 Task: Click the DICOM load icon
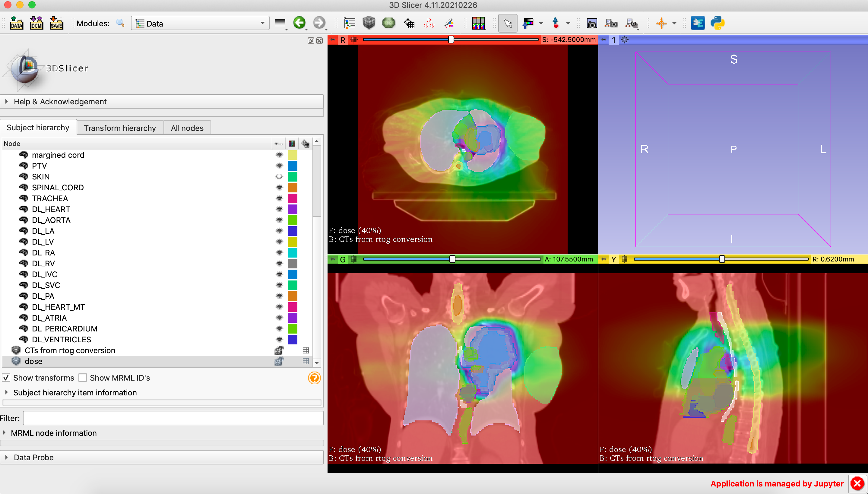pyautogui.click(x=35, y=24)
